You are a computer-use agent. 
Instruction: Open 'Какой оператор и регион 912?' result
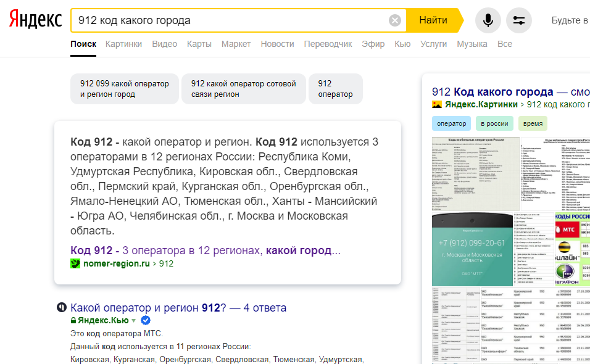(x=178, y=308)
